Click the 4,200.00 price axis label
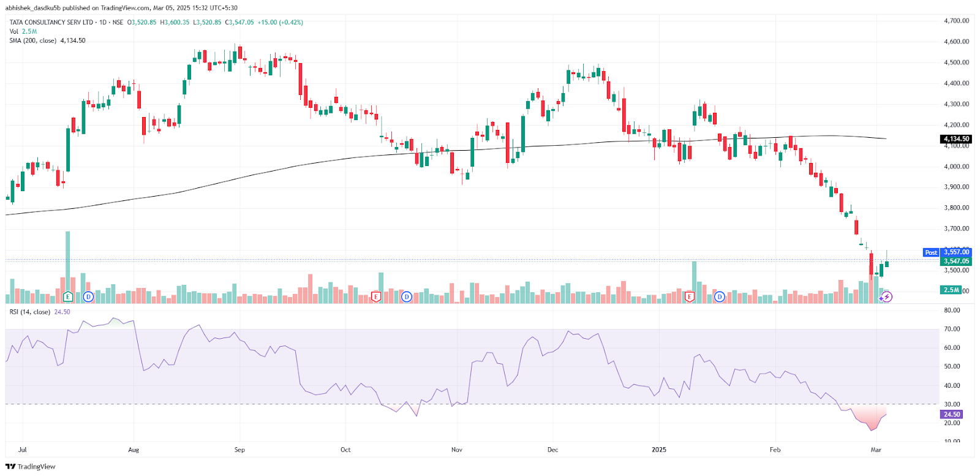980x476 pixels. pyautogui.click(x=956, y=125)
